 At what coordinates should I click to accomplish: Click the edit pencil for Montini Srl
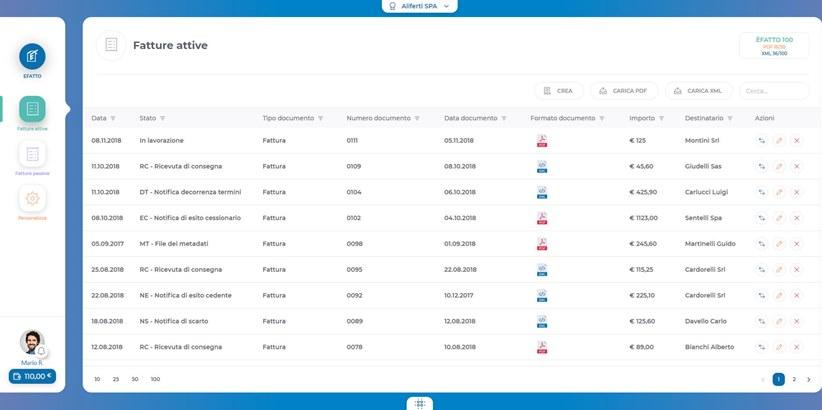[779, 140]
